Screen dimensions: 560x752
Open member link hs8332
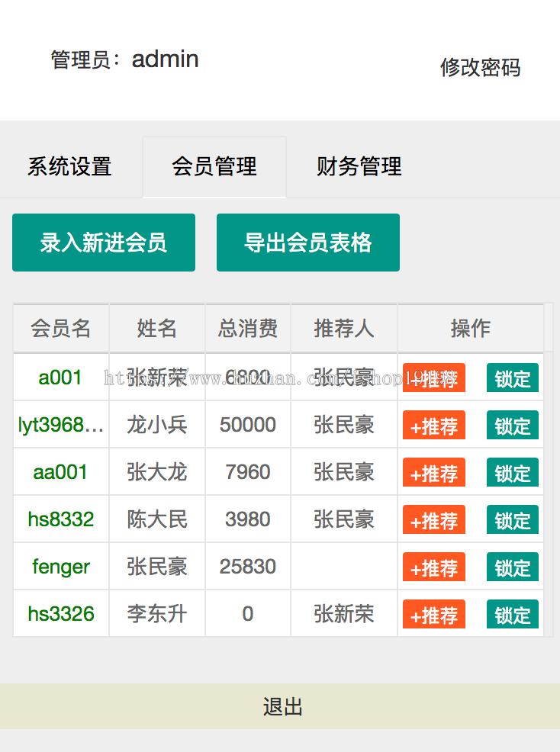tap(61, 519)
